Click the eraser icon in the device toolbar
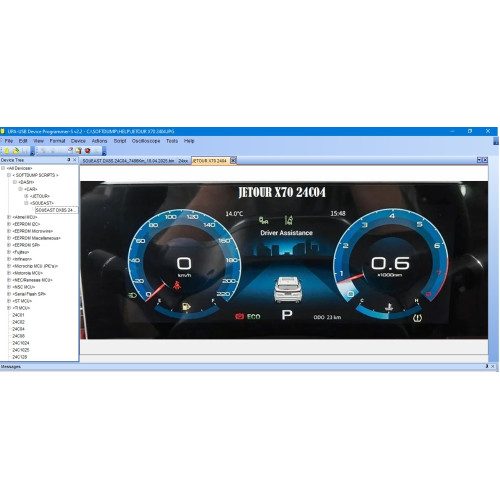This screenshot has height=500, width=500. pyautogui.click(x=70, y=151)
